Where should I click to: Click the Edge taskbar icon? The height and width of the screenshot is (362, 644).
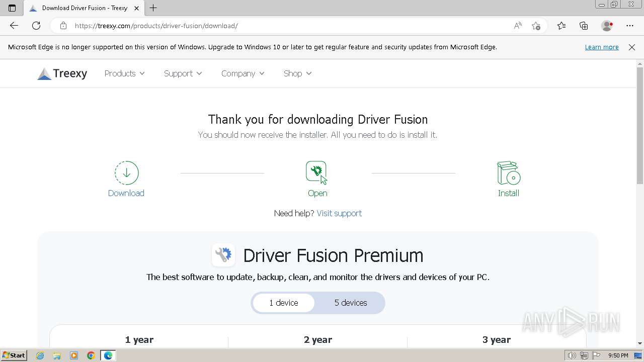click(x=108, y=355)
